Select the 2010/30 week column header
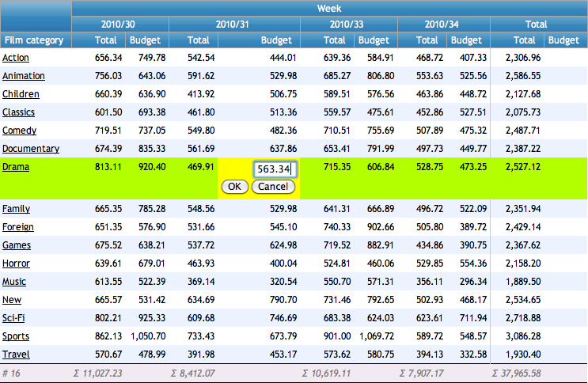Screen dimensions: 588x383 click(x=121, y=25)
